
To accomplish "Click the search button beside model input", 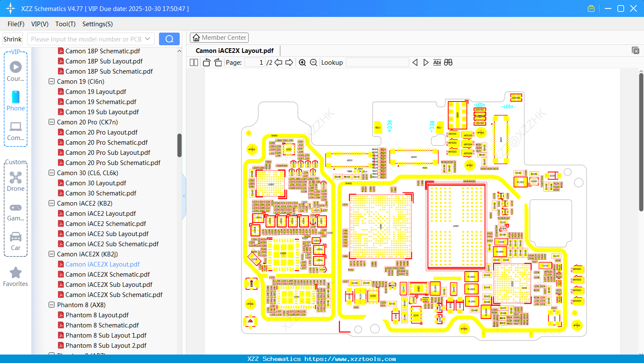I will [x=169, y=39].
